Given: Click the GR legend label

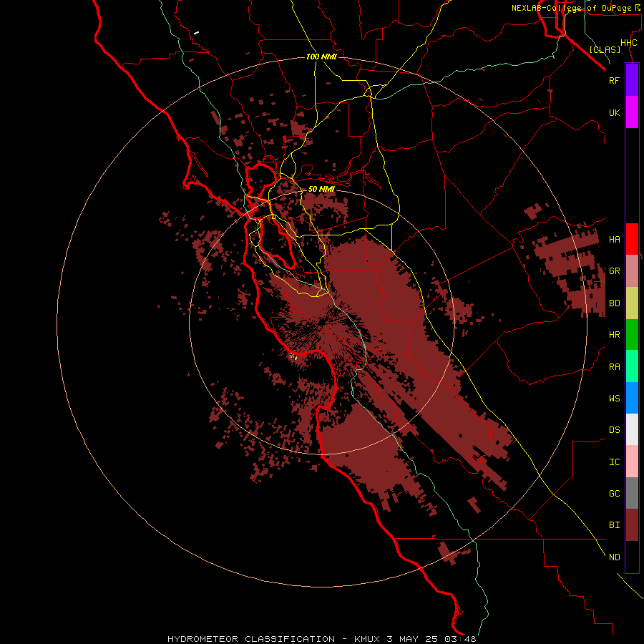Looking at the screenshot, I should click(614, 271).
